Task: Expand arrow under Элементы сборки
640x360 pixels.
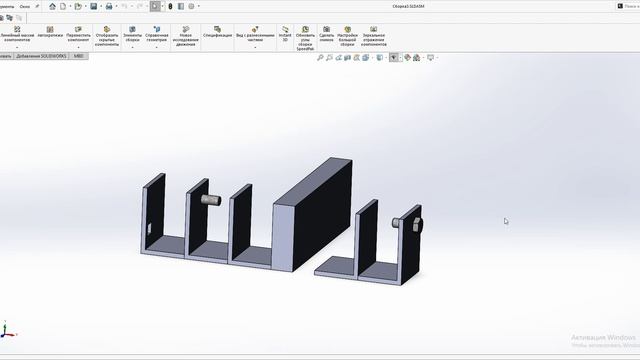Action: [132, 47]
